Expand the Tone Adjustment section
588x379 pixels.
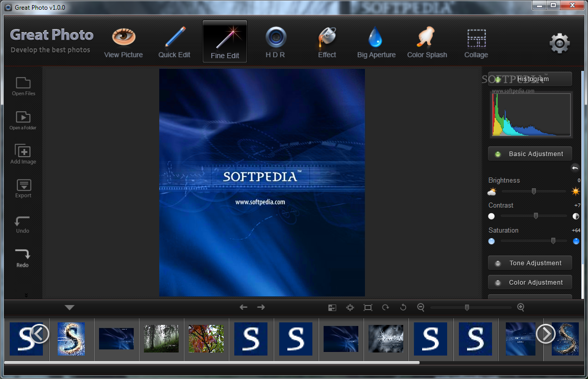530,263
